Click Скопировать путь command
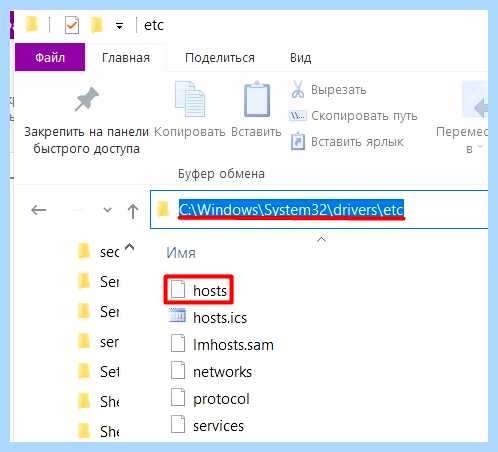This screenshot has width=498, height=452. (353, 116)
